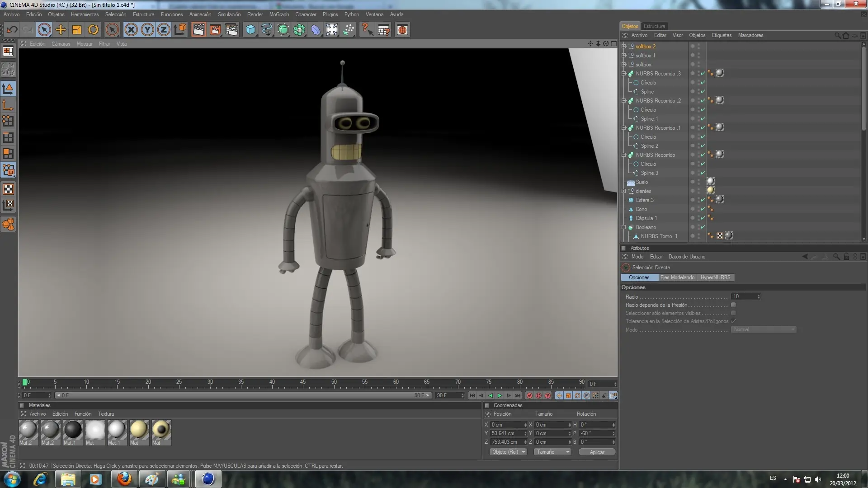
Task: Select the Object Axis tool in sidebar
Action: (8, 105)
